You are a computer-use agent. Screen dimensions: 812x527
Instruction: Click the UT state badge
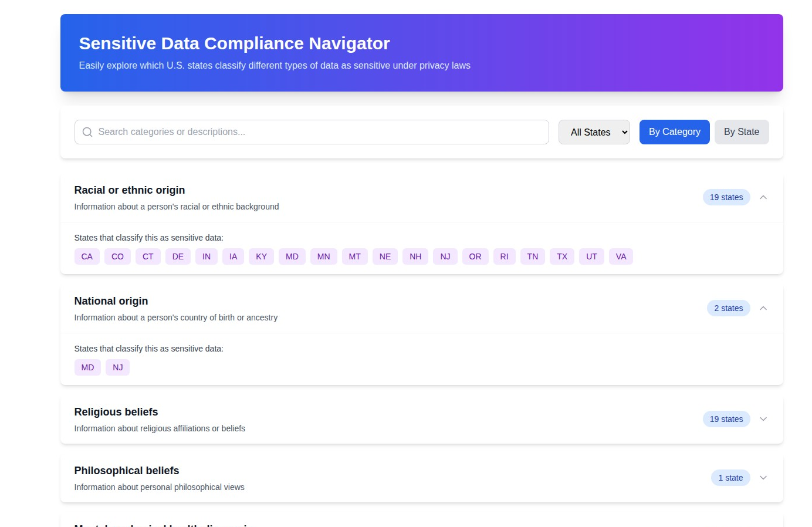591,256
